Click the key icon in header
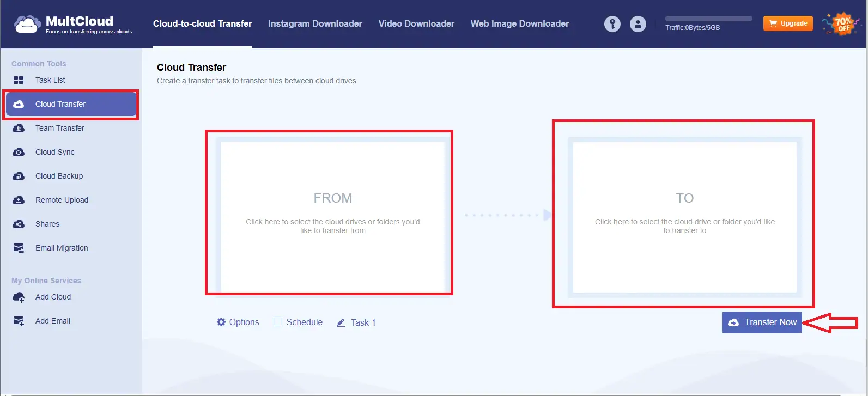 (612, 24)
